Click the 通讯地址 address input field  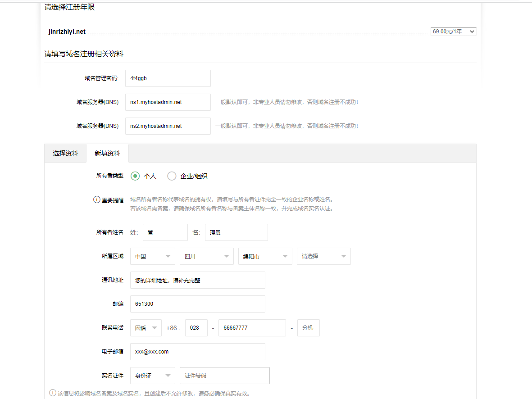pos(197,280)
